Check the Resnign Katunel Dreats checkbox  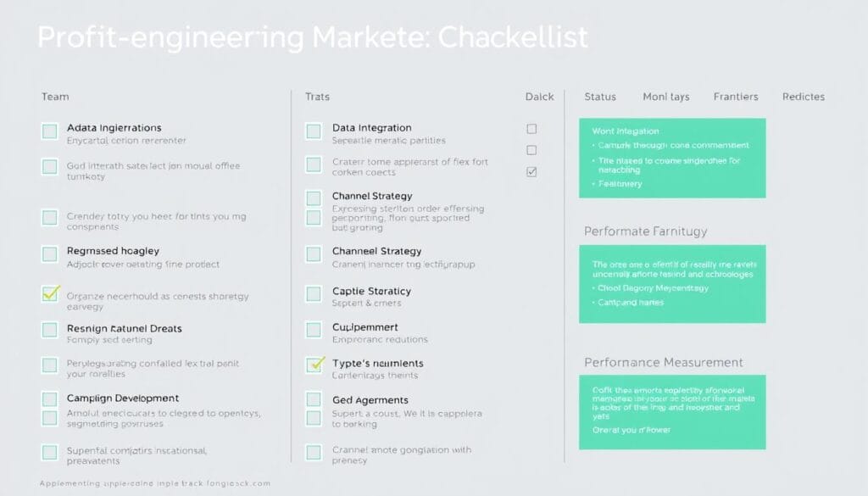point(50,330)
